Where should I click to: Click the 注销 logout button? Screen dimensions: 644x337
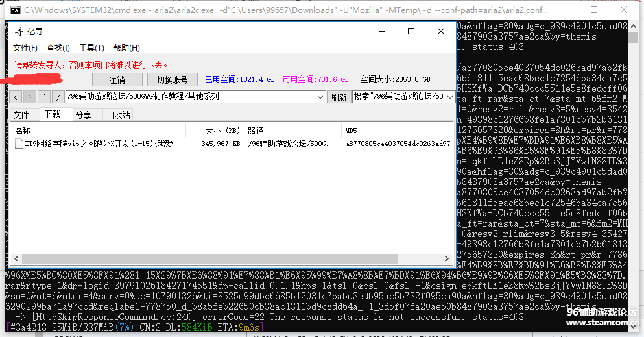tap(117, 79)
